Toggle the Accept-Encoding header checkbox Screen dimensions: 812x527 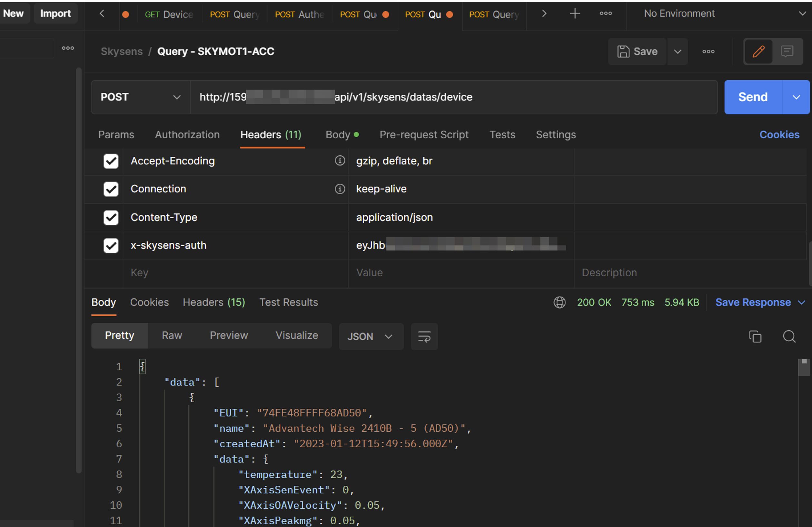tap(111, 161)
